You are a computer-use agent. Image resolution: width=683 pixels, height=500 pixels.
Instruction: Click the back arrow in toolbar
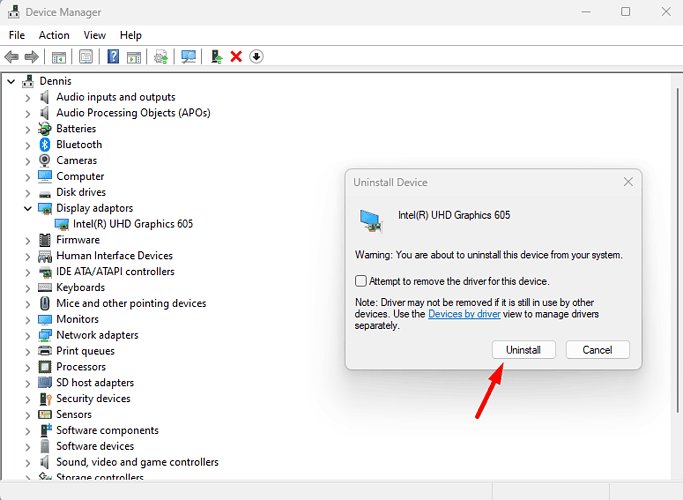coord(12,57)
